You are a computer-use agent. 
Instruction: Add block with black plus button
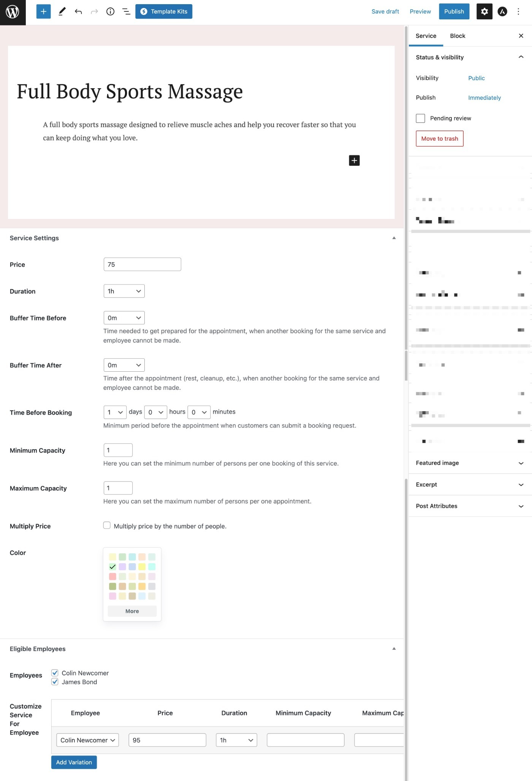354,160
